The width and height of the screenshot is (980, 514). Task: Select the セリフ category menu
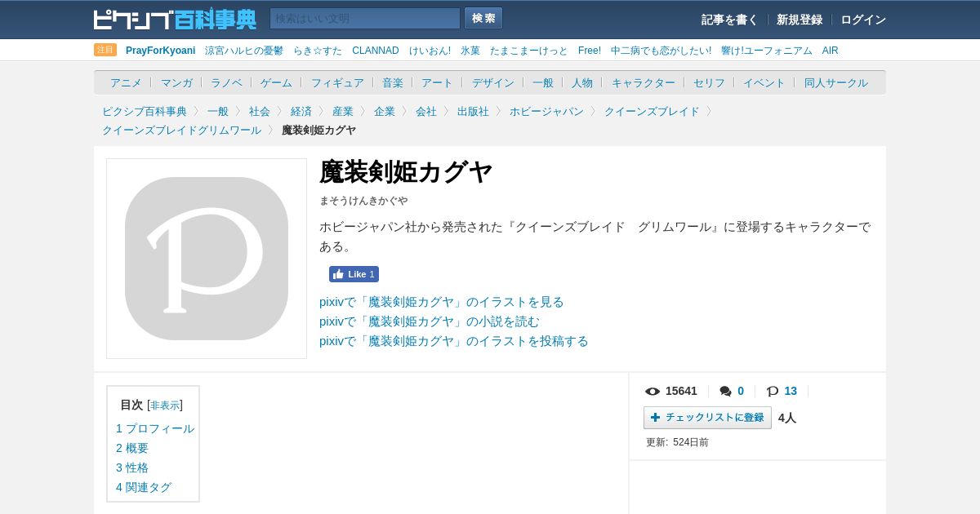coord(709,82)
